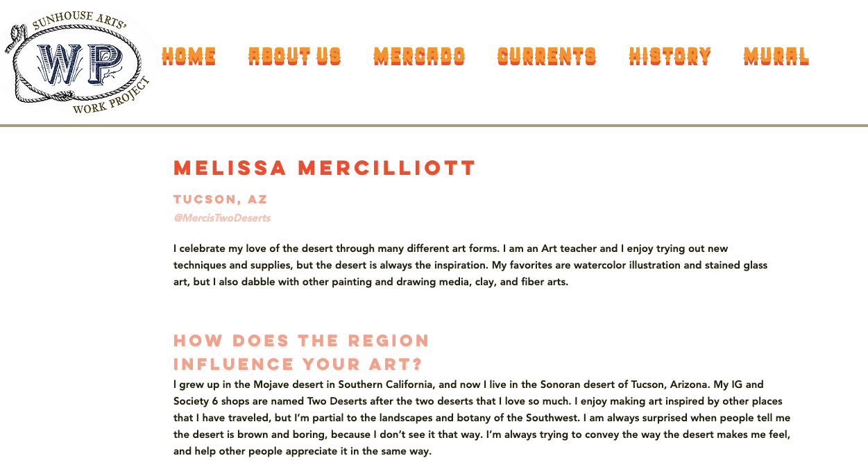Open the @MercisTwoDeserts Instagram link
Viewport: 868px width, 474px height.
(222, 218)
